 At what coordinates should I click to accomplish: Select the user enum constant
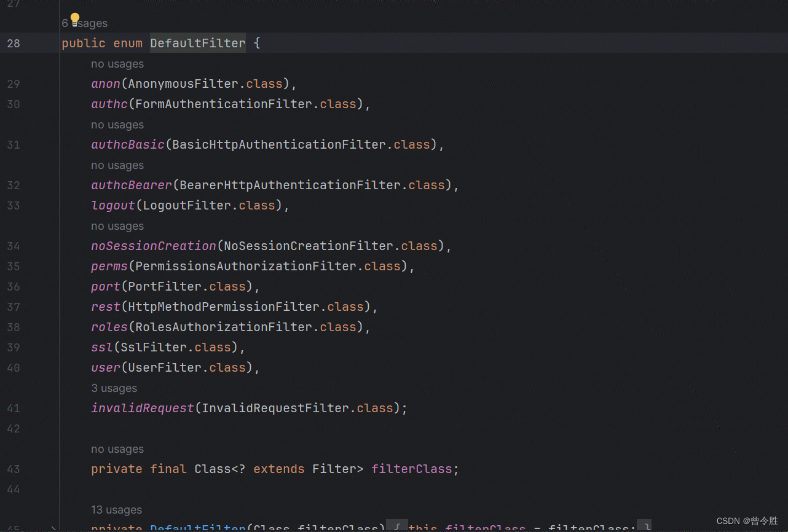tap(106, 367)
